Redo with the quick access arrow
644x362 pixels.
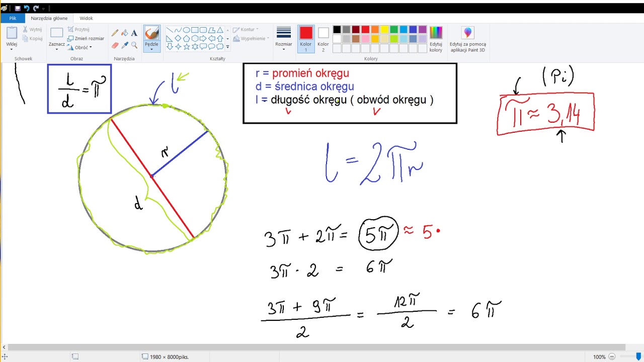[x=36, y=9]
